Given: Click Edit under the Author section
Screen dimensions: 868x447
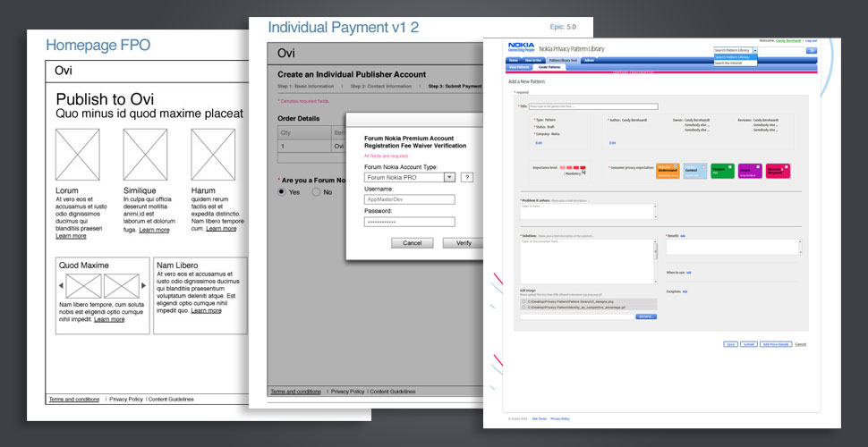Looking at the screenshot, I should (612, 143).
